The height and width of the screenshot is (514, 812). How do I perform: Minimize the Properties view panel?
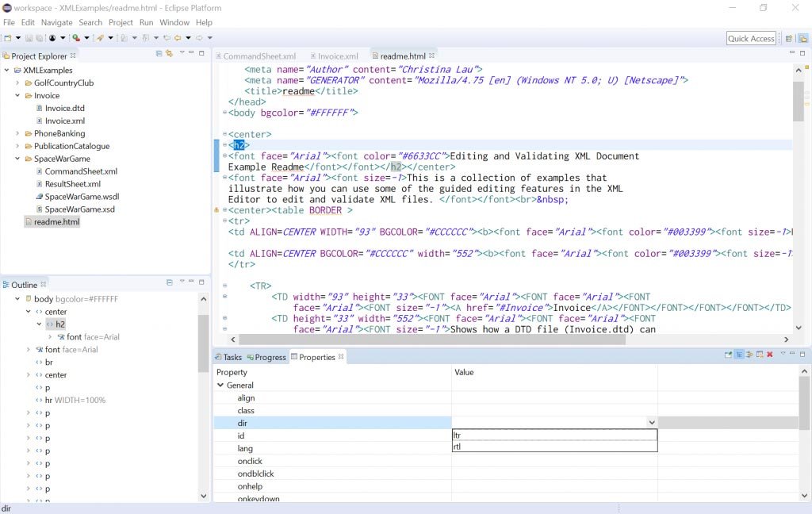[792, 354]
